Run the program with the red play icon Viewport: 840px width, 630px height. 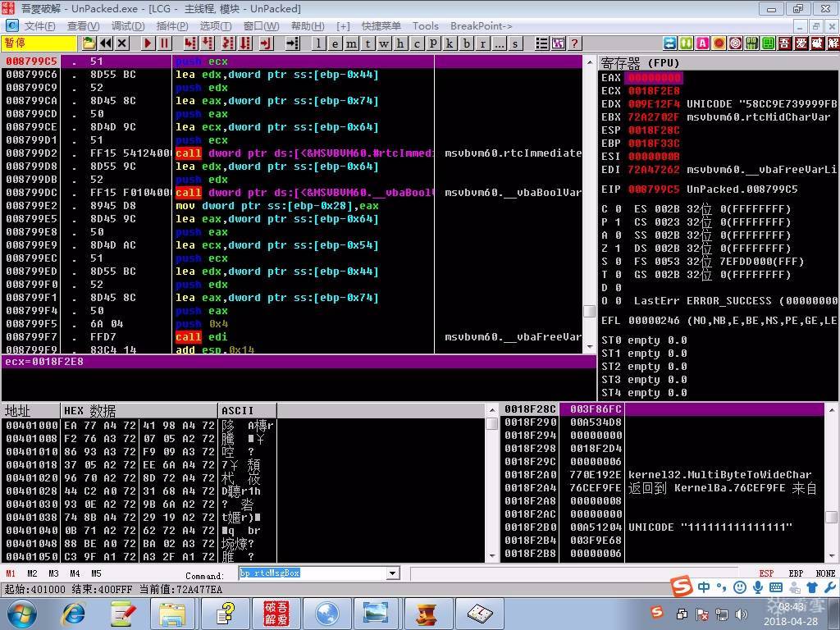click(x=148, y=43)
